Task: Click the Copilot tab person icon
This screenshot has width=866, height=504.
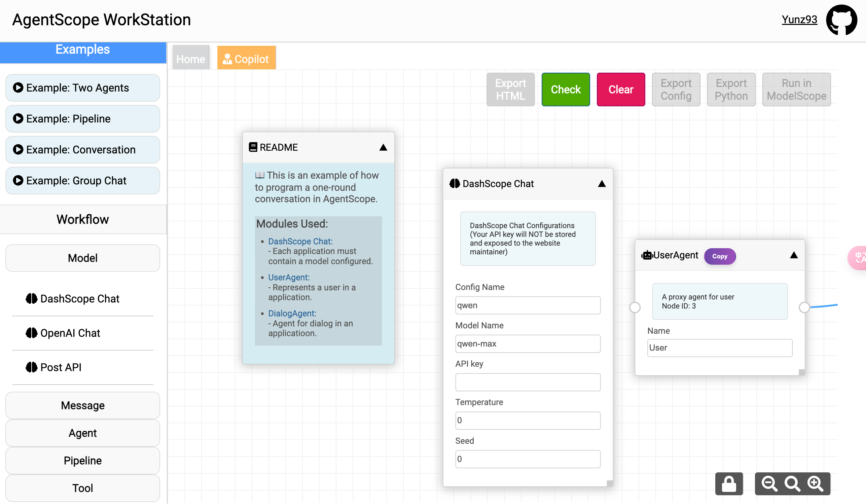Action: [227, 59]
